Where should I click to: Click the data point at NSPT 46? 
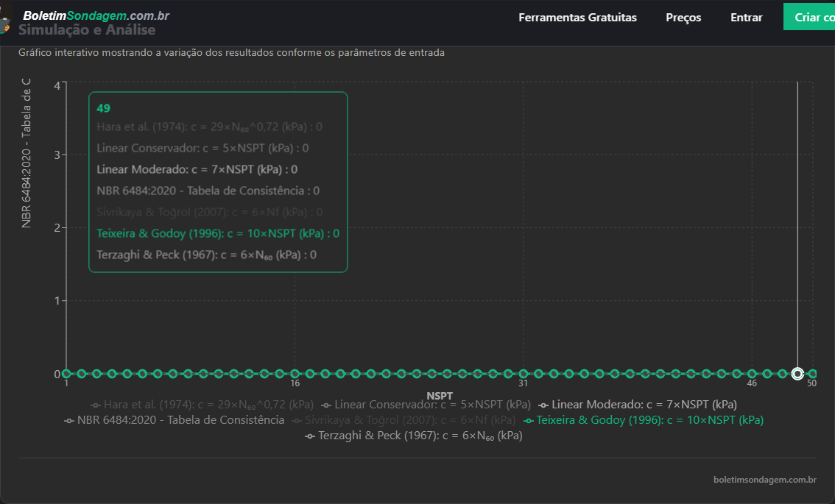click(752, 374)
